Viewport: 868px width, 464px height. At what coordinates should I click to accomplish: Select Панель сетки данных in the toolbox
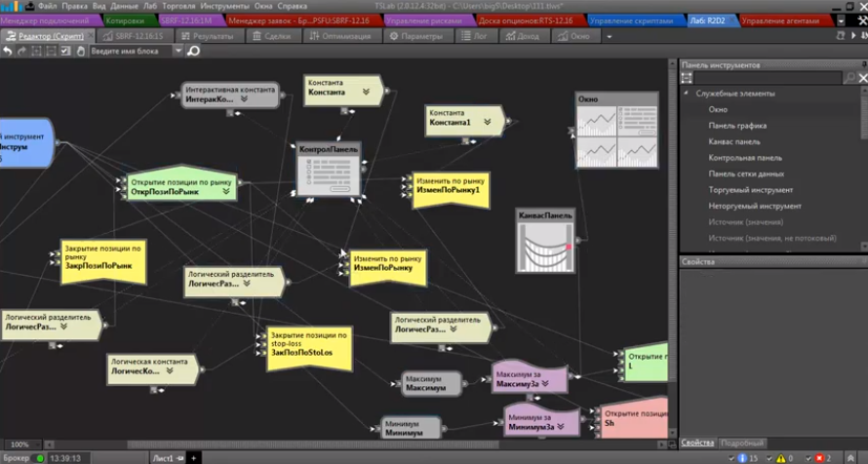coord(746,174)
